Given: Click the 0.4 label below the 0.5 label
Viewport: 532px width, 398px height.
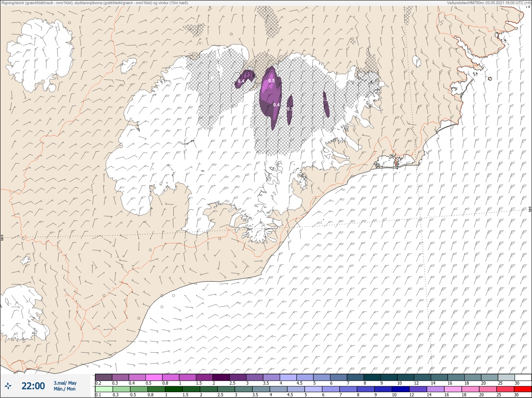Looking at the screenshot, I should tap(276, 105).
